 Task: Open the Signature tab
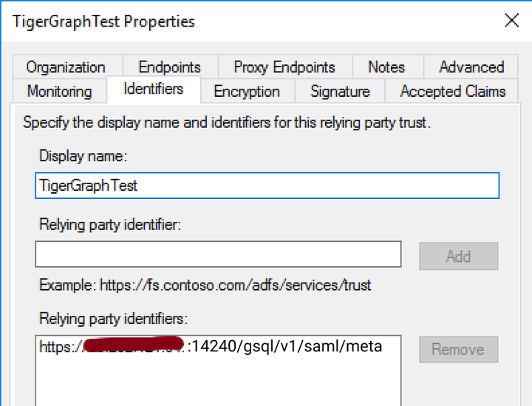340,91
